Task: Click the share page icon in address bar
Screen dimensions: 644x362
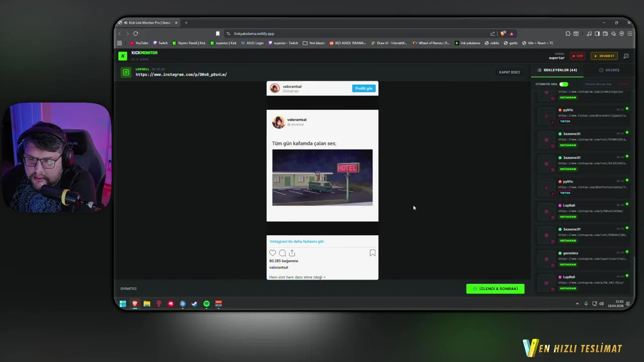Action: click(x=493, y=34)
